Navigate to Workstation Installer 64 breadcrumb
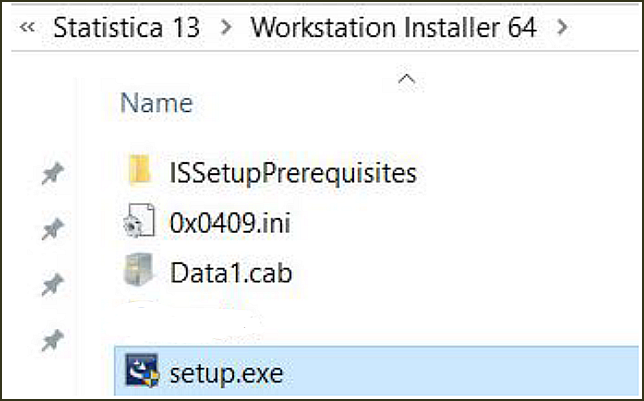This screenshot has width=644, height=401. pyautogui.click(x=393, y=28)
